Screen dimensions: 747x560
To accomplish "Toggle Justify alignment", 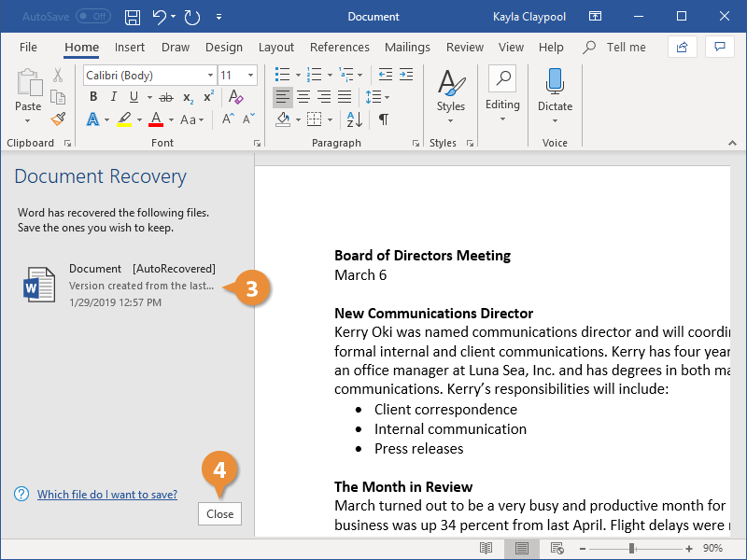I will click(345, 97).
